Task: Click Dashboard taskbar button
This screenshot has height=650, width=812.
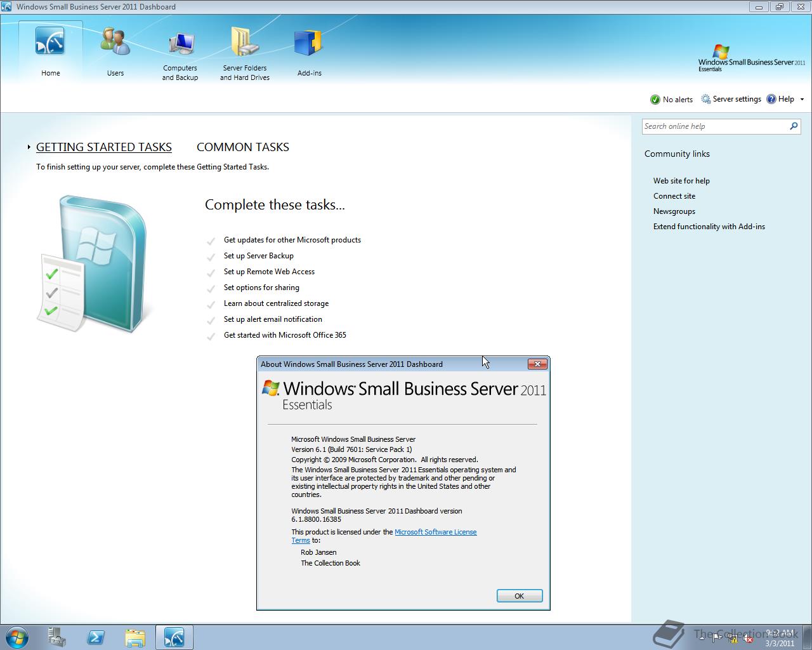Action: pos(174,637)
